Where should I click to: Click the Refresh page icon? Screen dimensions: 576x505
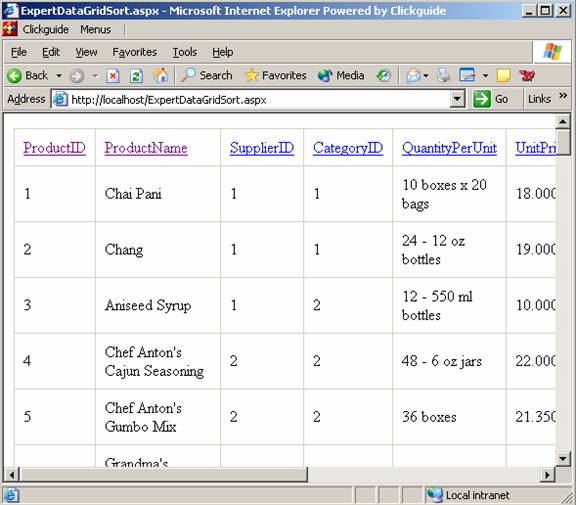tap(136, 76)
